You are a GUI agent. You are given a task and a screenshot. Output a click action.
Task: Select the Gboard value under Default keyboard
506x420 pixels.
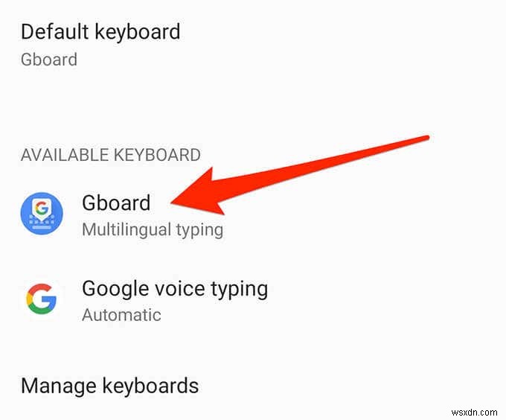point(49,60)
